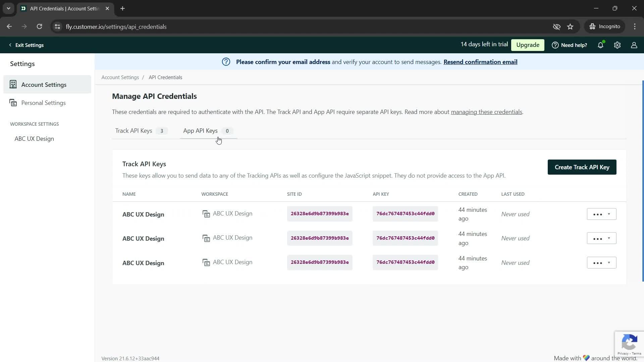Screen dimensions: 644x362
Task: Click Need help? link
Action: 570,45
